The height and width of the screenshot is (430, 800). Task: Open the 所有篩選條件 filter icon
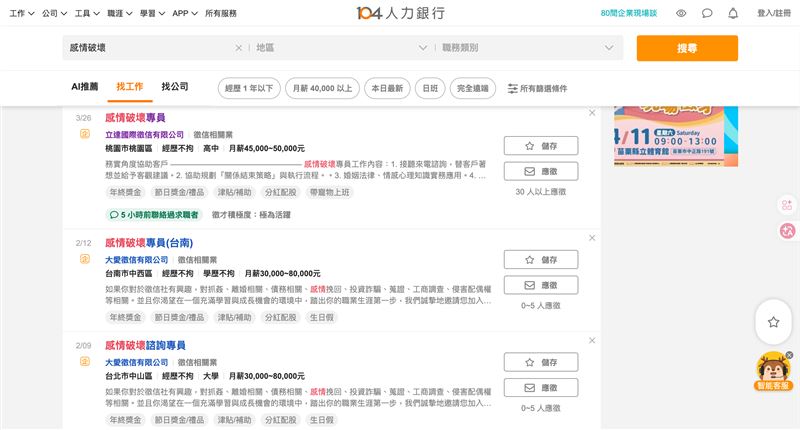(x=513, y=88)
